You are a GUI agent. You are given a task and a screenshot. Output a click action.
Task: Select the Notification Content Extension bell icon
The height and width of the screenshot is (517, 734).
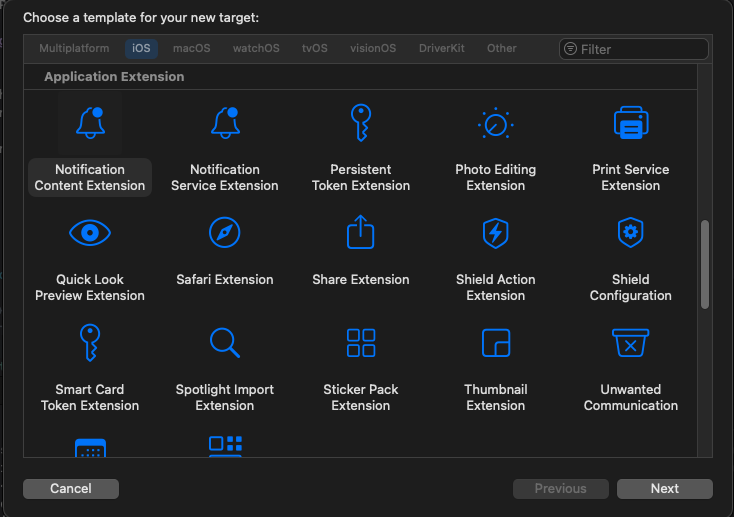coord(90,123)
